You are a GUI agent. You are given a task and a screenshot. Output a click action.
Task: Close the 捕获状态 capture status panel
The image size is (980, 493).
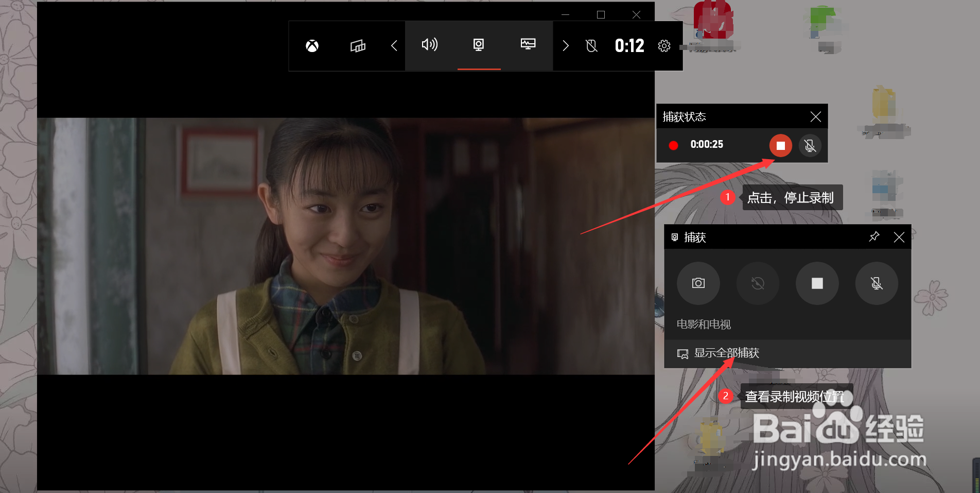[x=815, y=117]
